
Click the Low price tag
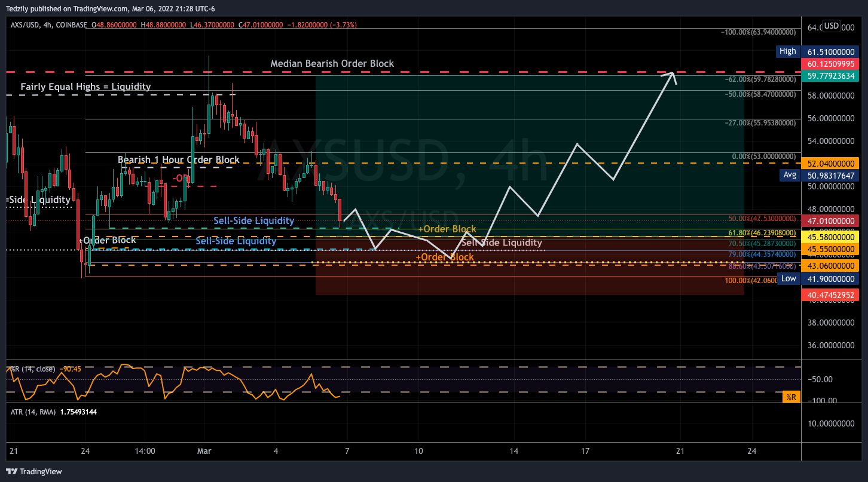tap(788, 278)
